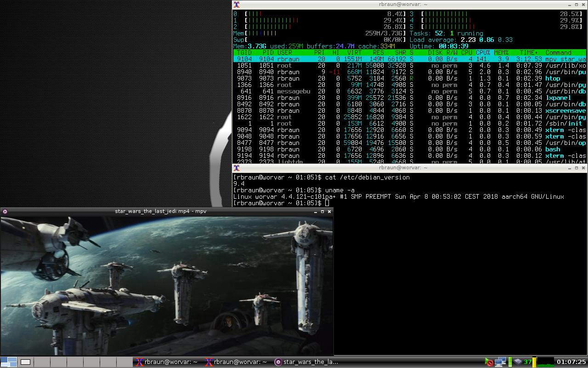
Task: Switch to the second rbraun@worvar taskbar button
Action: [236, 362]
